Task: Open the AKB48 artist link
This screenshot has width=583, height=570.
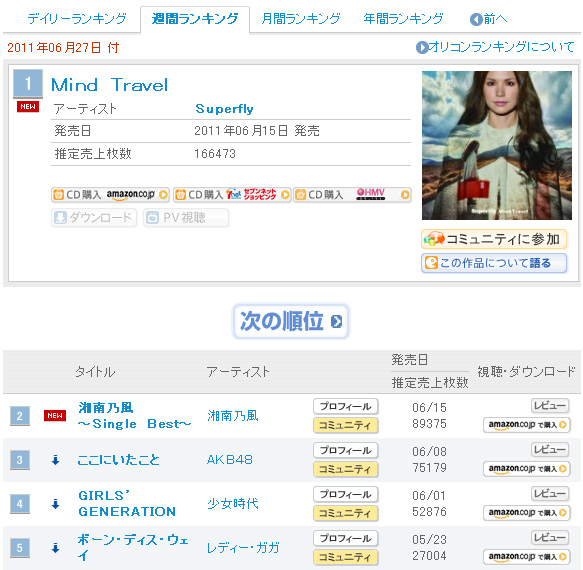Action: [230, 460]
